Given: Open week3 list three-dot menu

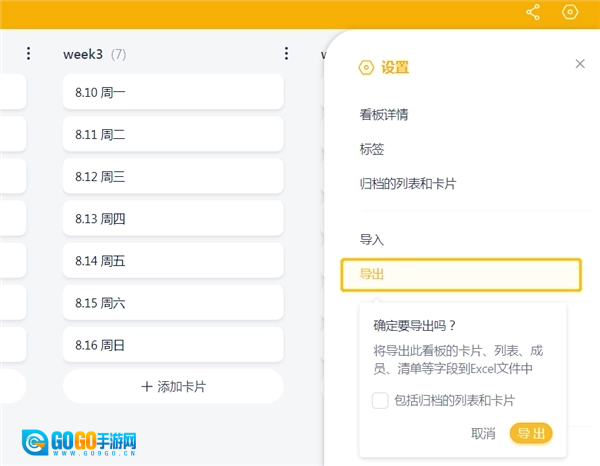Looking at the screenshot, I should click(286, 54).
